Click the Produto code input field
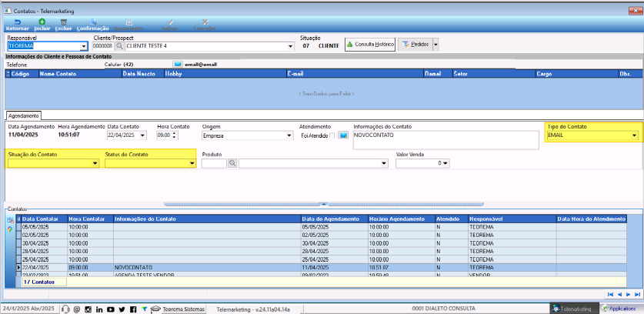This screenshot has height=314, width=644. 214,163
